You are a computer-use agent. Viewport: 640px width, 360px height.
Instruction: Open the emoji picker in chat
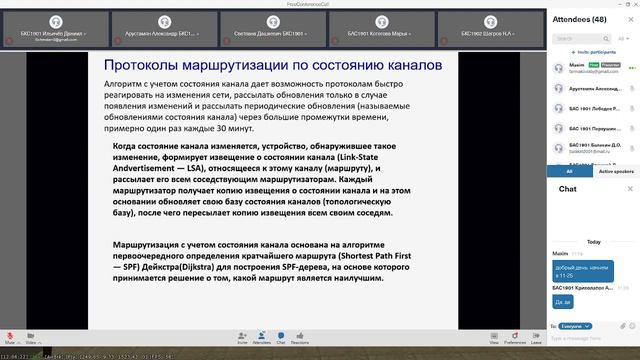tap(632, 326)
